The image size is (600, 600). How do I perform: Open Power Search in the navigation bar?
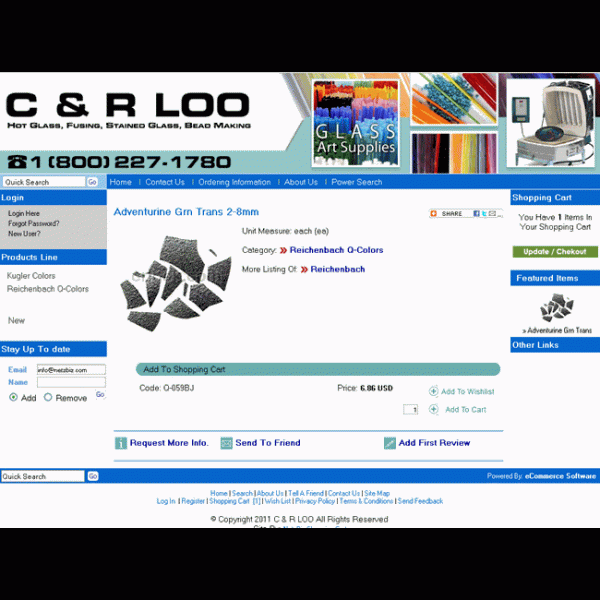(x=357, y=182)
